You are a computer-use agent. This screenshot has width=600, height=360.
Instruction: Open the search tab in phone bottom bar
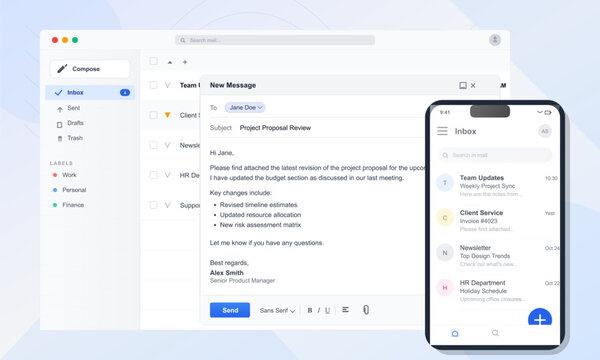point(495,333)
